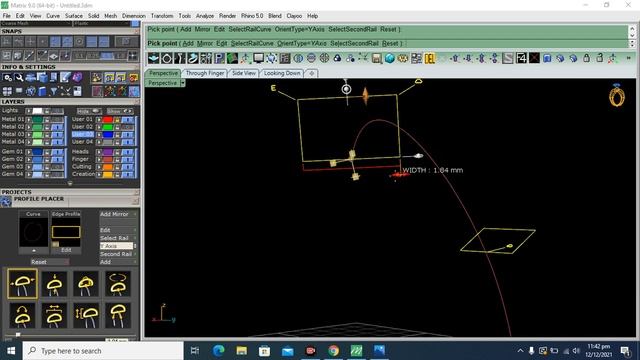Viewport: 640px width, 360px height.
Task: Toggle visibility of User 04 layer
Action: 128,142
